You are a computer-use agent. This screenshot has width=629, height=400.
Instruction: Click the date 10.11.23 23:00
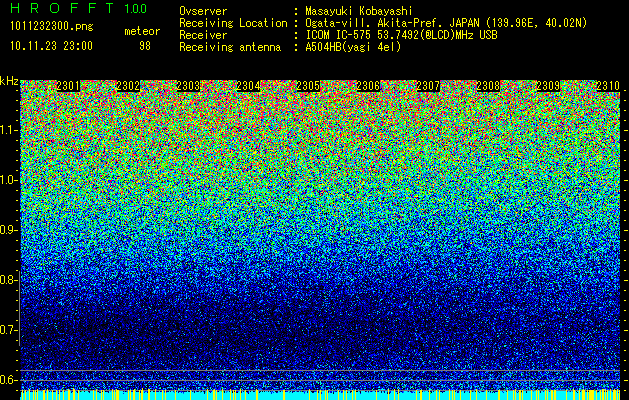pyautogui.click(x=51, y=46)
